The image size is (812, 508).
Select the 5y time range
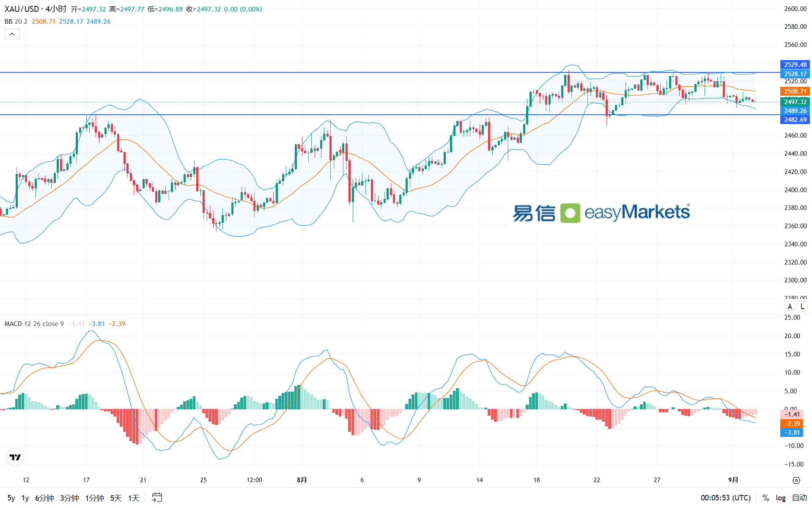point(11,498)
